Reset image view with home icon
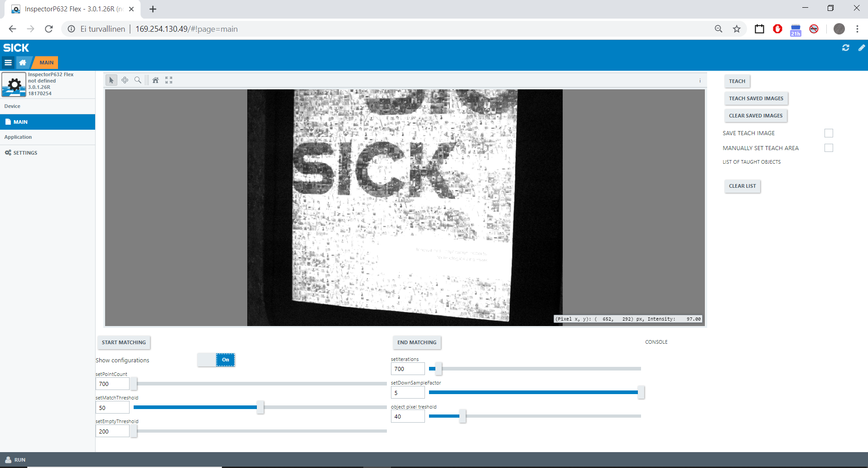This screenshot has width=868, height=468. pyautogui.click(x=155, y=80)
